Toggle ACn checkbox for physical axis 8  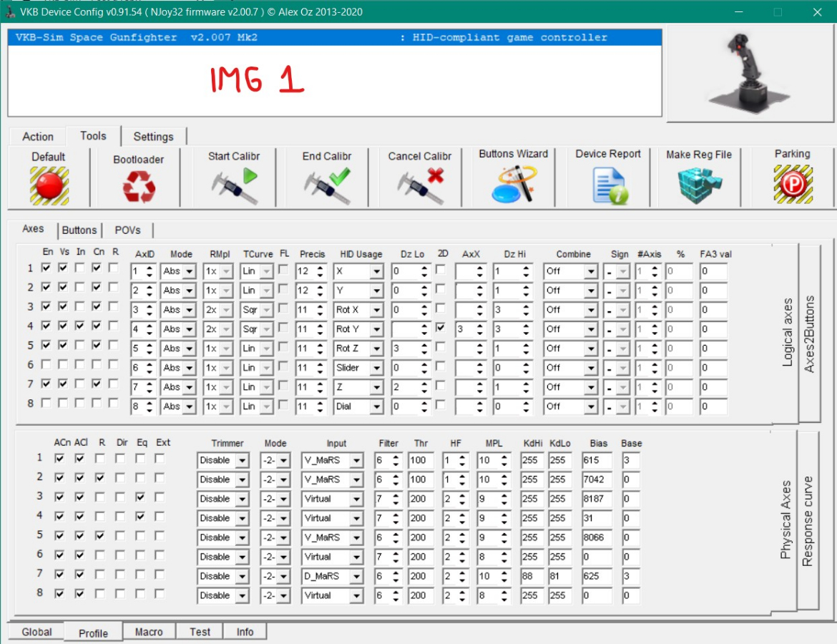59,593
